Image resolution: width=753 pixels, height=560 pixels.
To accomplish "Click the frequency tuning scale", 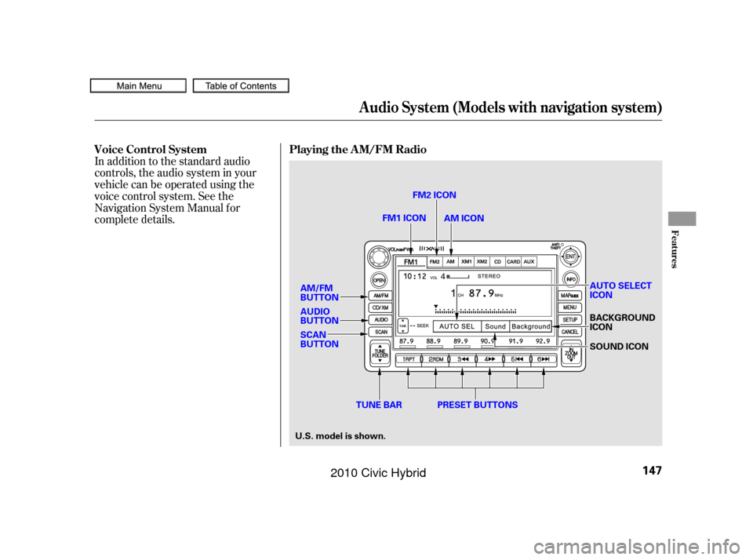I will tap(475, 311).
